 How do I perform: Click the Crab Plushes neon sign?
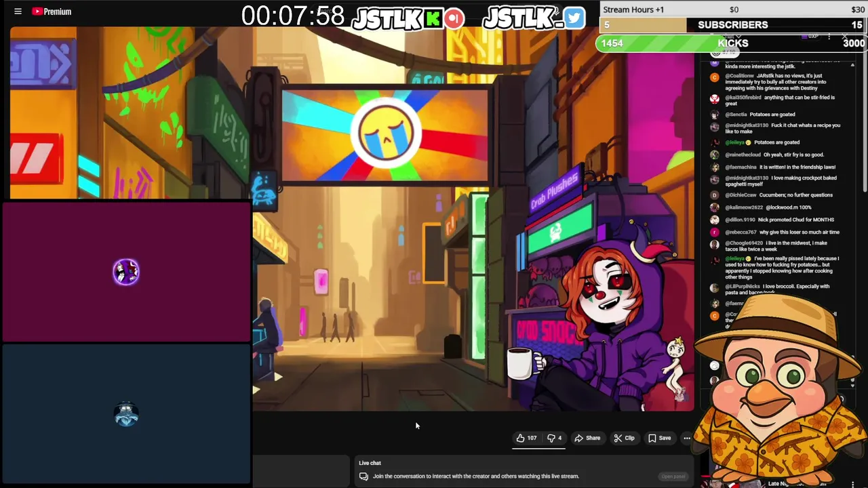coord(555,190)
